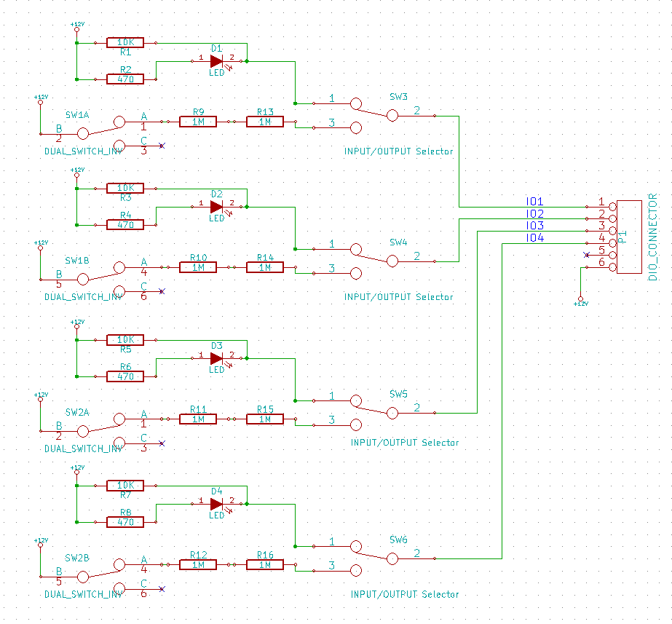672x624 pixels.
Task: Click INPUT/OUTPUT Selector text under SW6
Action: [x=405, y=594]
